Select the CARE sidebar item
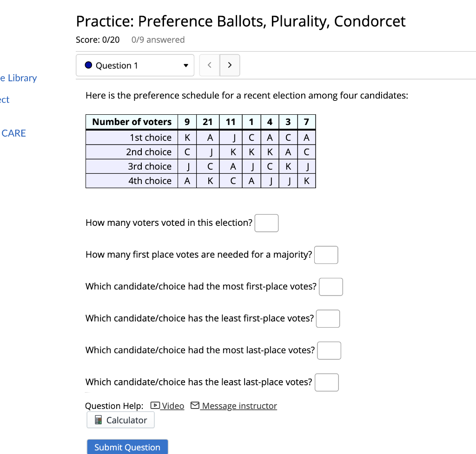Image resolution: width=476 pixels, height=454 pixels. pos(13,133)
